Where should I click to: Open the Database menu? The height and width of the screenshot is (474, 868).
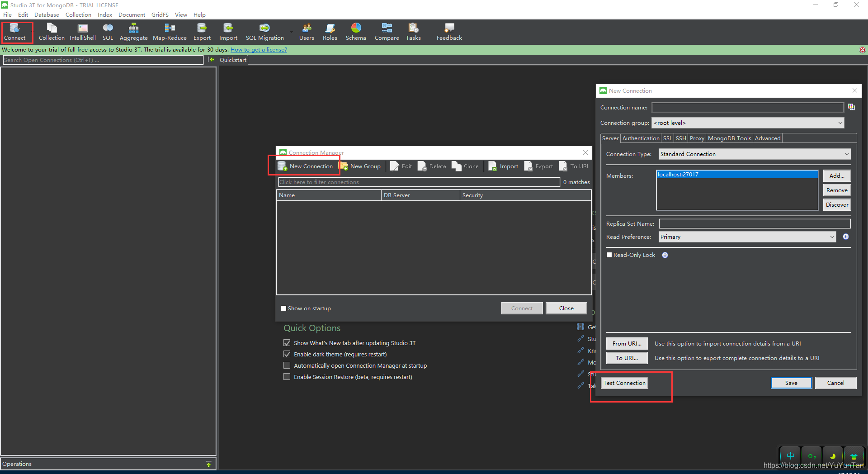[x=47, y=15]
